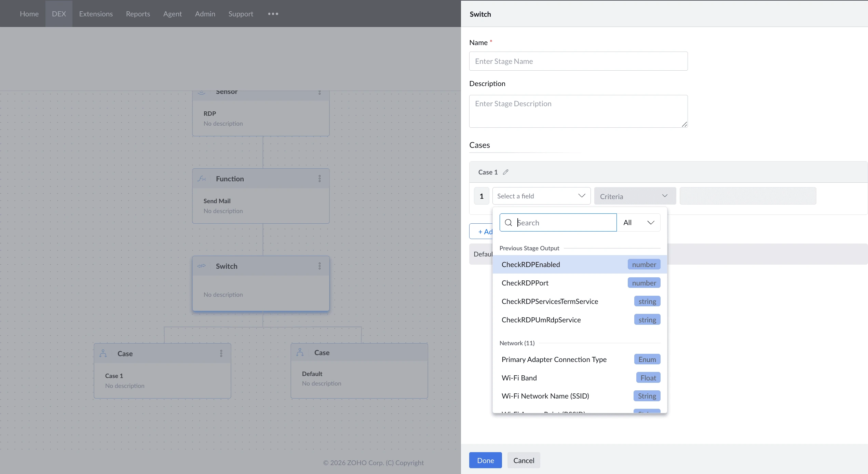Choose the CheckRDPUmRdpService field
Image resolution: width=868 pixels, height=474 pixels.
[580, 320]
